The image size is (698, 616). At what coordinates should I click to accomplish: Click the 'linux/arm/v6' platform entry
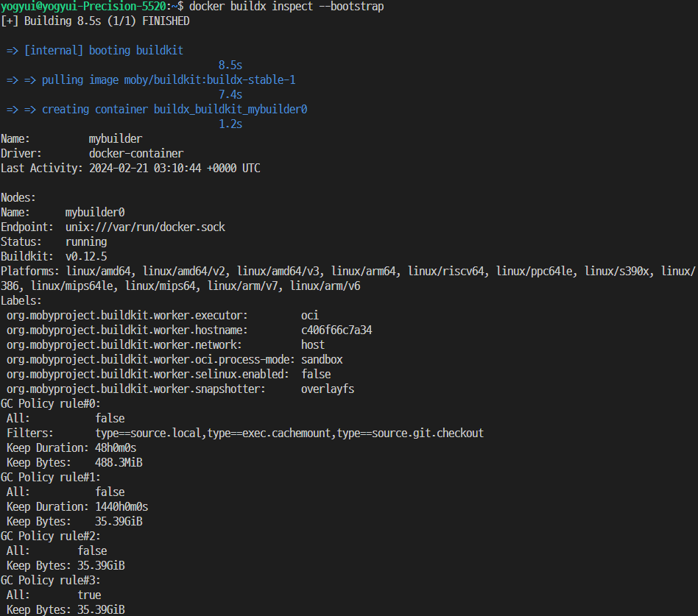pyautogui.click(x=325, y=286)
